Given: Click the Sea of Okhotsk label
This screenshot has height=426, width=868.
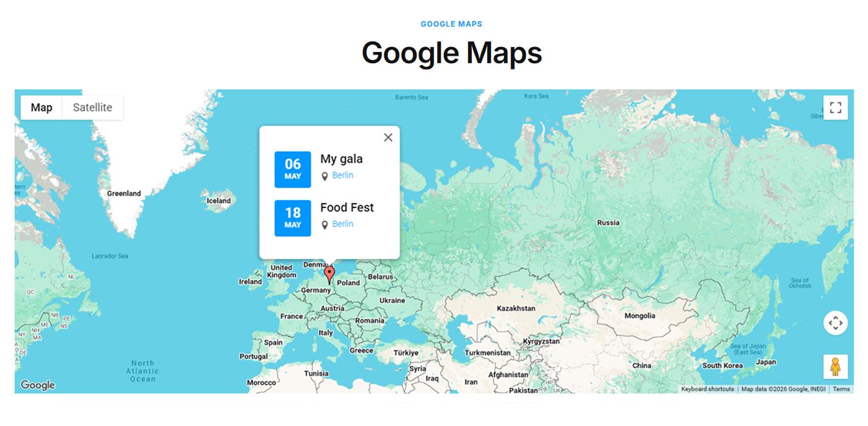Looking at the screenshot, I should pos(800,284).
